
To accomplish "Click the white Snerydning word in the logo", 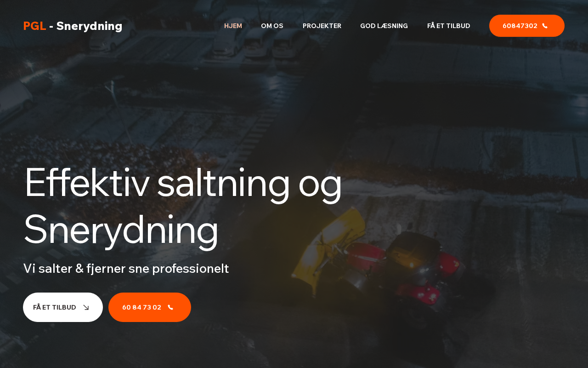I will (x=89, y=26).
